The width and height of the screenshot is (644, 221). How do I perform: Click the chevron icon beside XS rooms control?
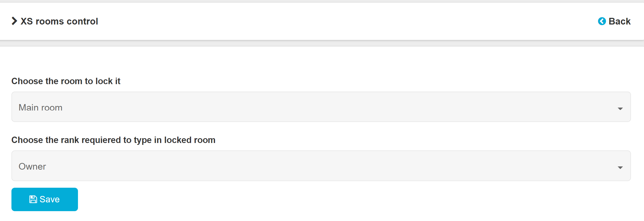[14, 21]
